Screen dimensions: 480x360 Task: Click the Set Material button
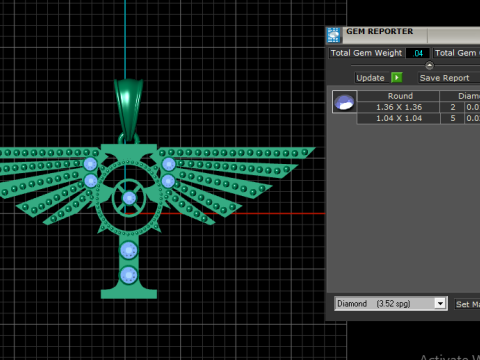[467, 304]
